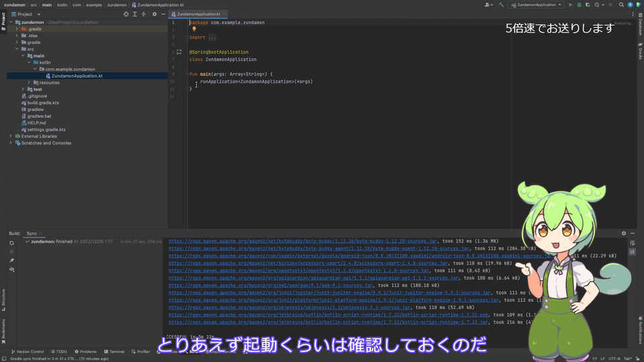644x362 pixels.
Task: Select the Sync tab in Build panel
Action: 32,233
